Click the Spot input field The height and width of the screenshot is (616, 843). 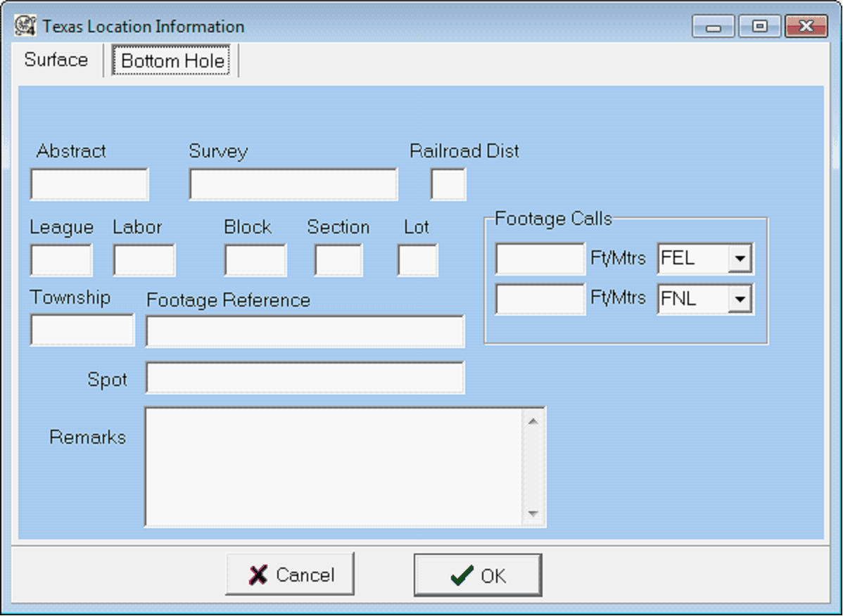(x=305, y=378)
